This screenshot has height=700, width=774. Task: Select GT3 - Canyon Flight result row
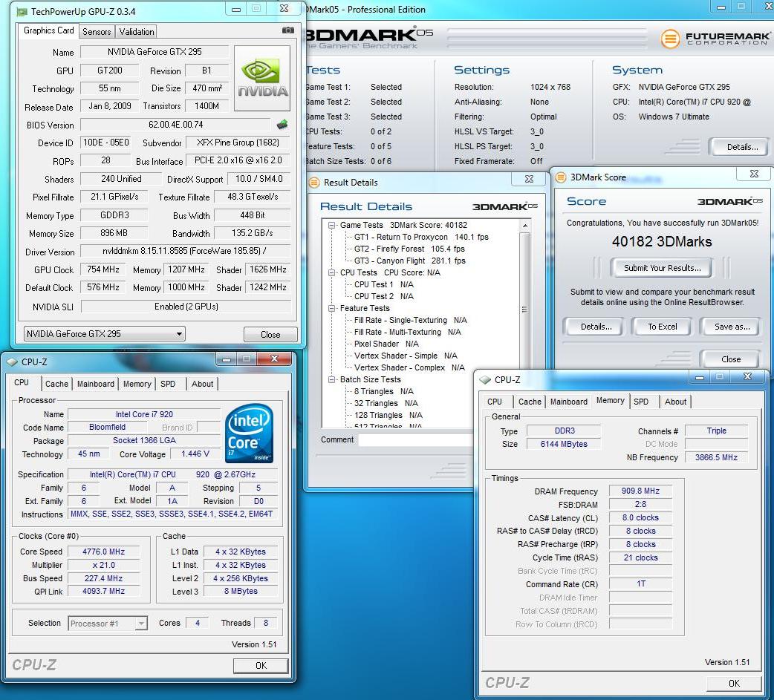coord(410,261)
